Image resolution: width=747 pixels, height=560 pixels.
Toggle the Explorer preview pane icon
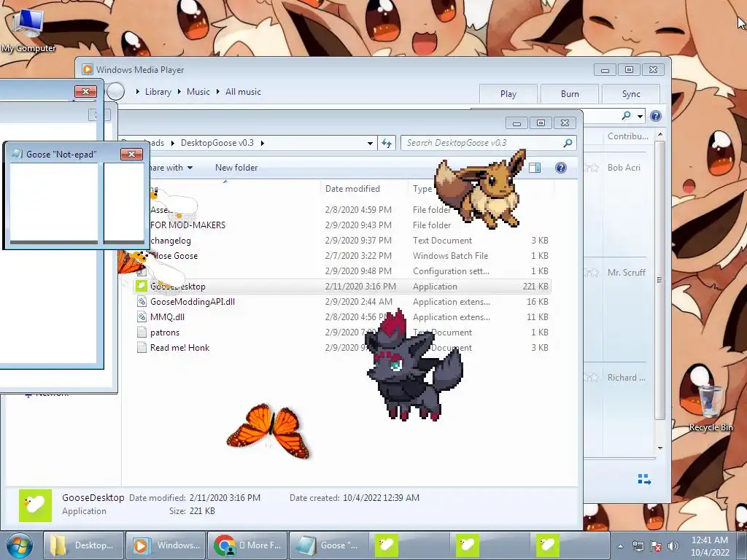pyautogui.click(x=535, y=168)
